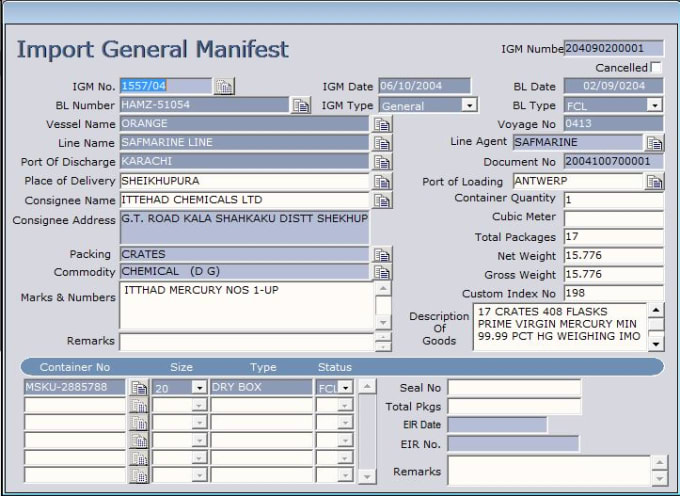Click lookup icon for Vessel Name ORANGE
680x496 pixels.
pyautogui.click(x=382, y=124)
